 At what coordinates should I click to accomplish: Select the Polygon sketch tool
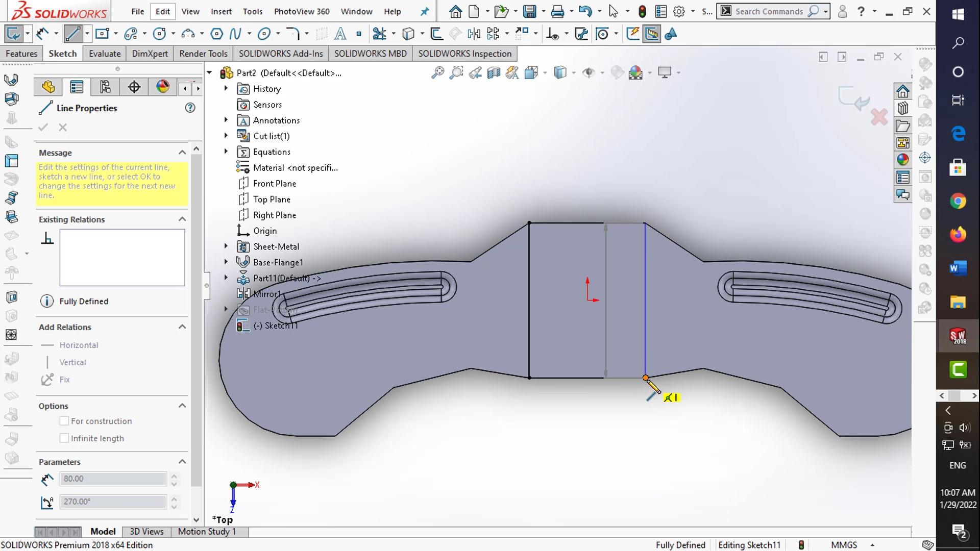[x=216, y=34]
